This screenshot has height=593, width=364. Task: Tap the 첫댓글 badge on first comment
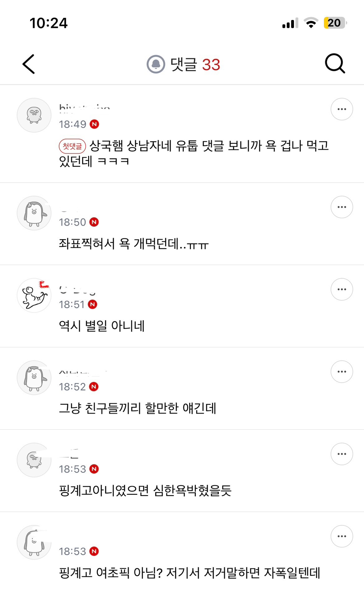(72, 146)
